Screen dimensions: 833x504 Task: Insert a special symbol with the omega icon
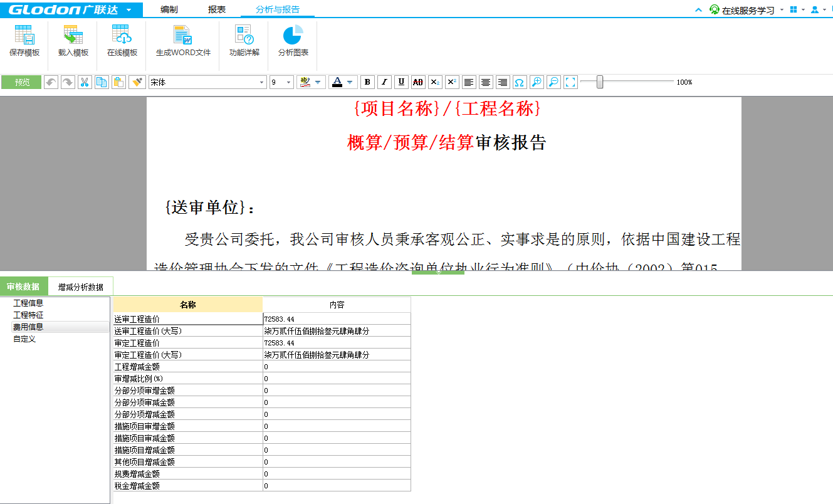pos(520,82)
